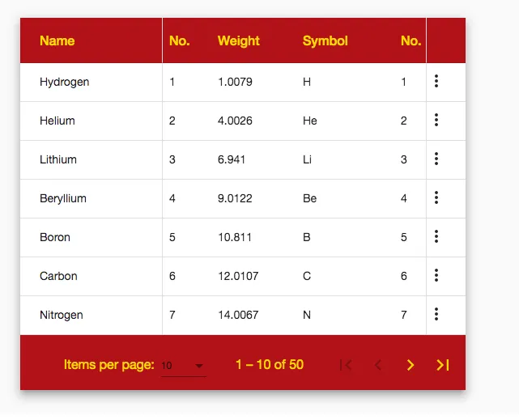The image size is (519, 420).
Task: Open the Hydrogen row more-options menu
Action: (x=436, y=82)
